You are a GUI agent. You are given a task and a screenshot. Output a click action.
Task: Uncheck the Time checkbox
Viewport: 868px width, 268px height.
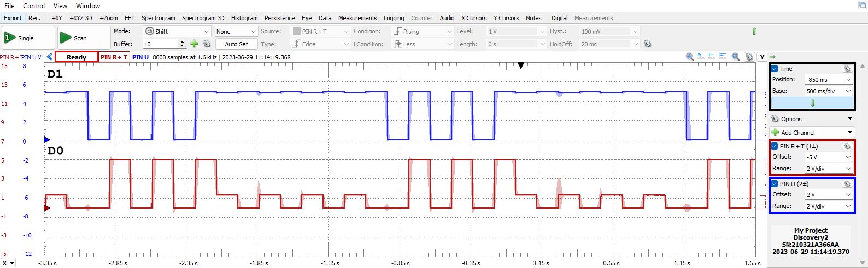(775, 69)
